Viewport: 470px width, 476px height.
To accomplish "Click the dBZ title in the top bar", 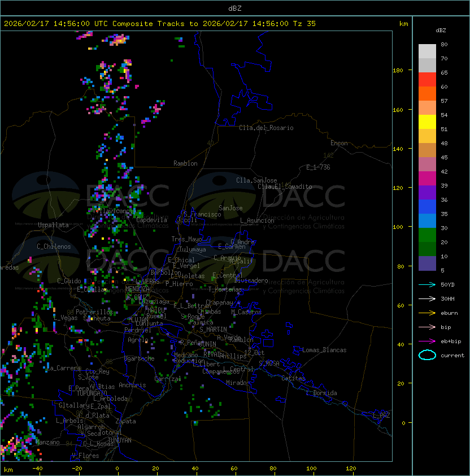I will pos(235,8).
